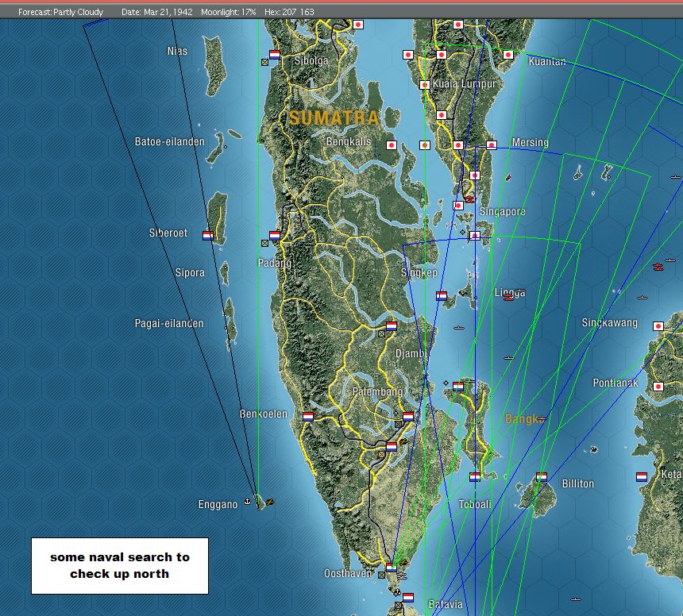This screenshot has height=616, width=683.
Task: Select the Dutch flag base at Singkep
Action: pos(442,296)
